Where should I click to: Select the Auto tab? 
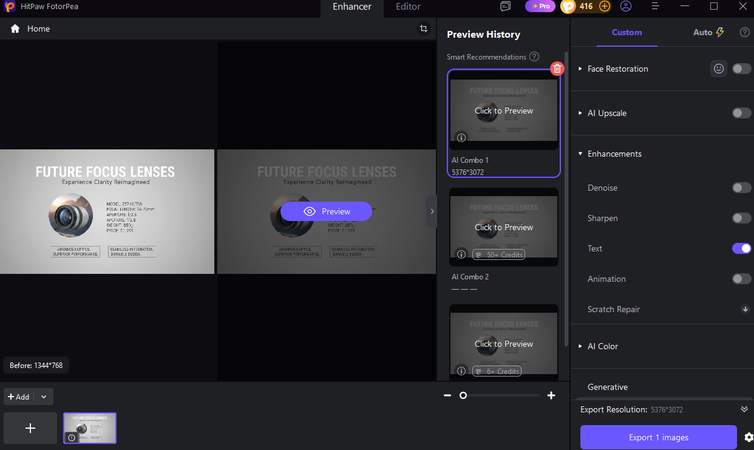coord(708,32)
